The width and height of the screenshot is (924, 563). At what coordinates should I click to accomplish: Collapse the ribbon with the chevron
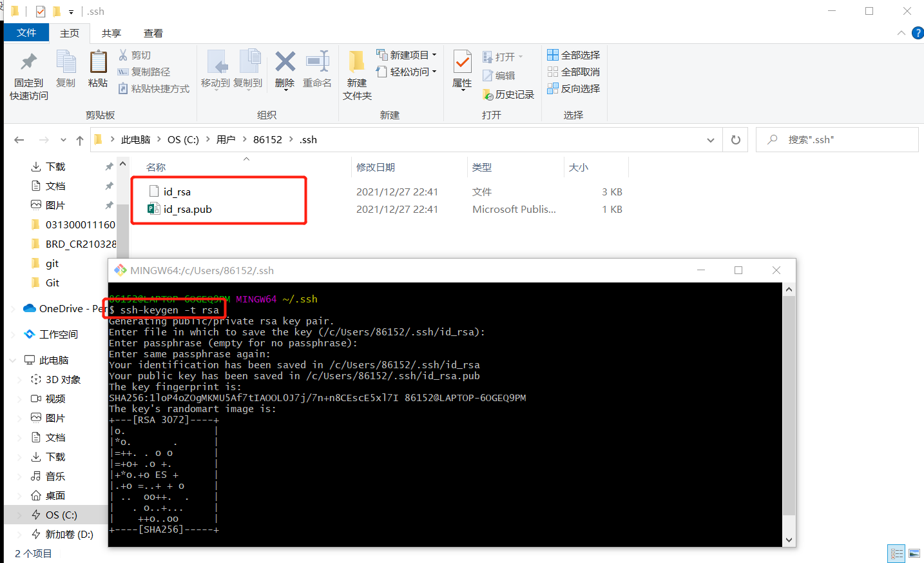tap(901, 33)
